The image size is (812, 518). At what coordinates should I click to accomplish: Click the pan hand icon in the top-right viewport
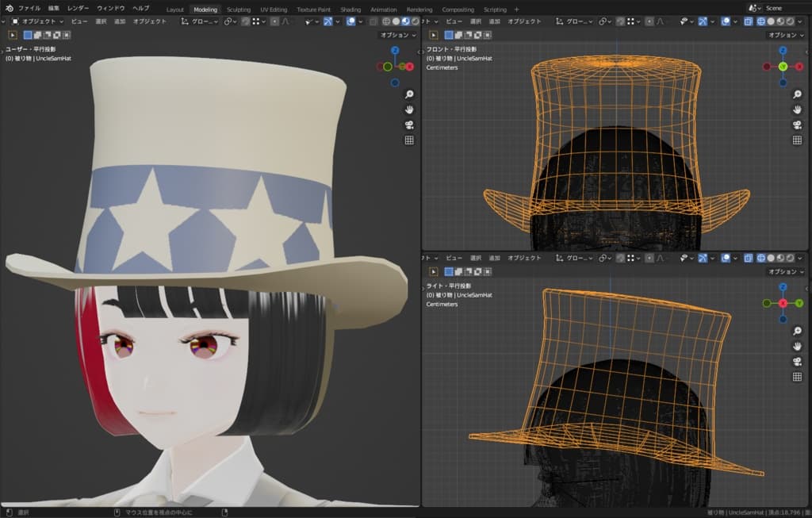[797, 109]
